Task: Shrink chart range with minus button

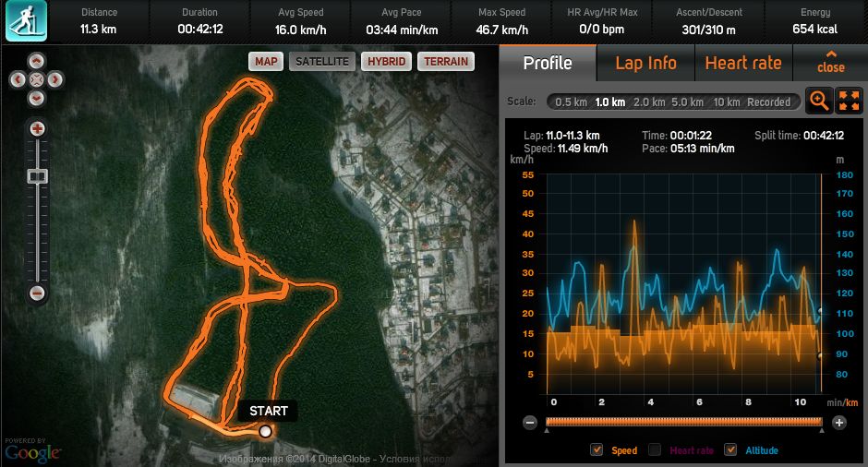Action: pyautogui.click(x=530, y=423)
